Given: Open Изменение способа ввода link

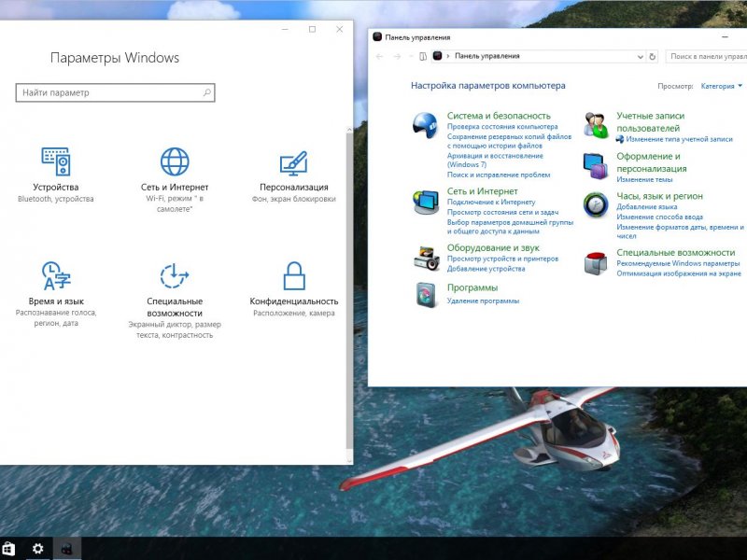Looking at the screenshot, I should [659, 217].
